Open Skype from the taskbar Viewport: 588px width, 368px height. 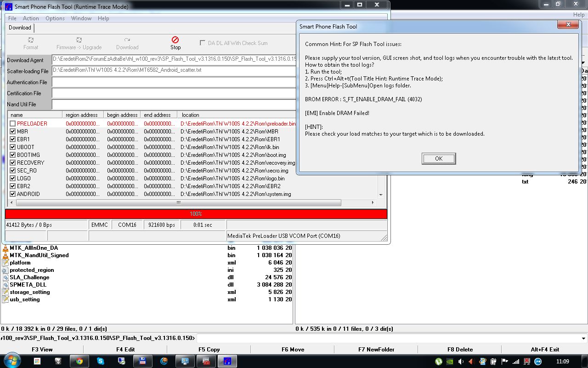click(x=101, y=361)
